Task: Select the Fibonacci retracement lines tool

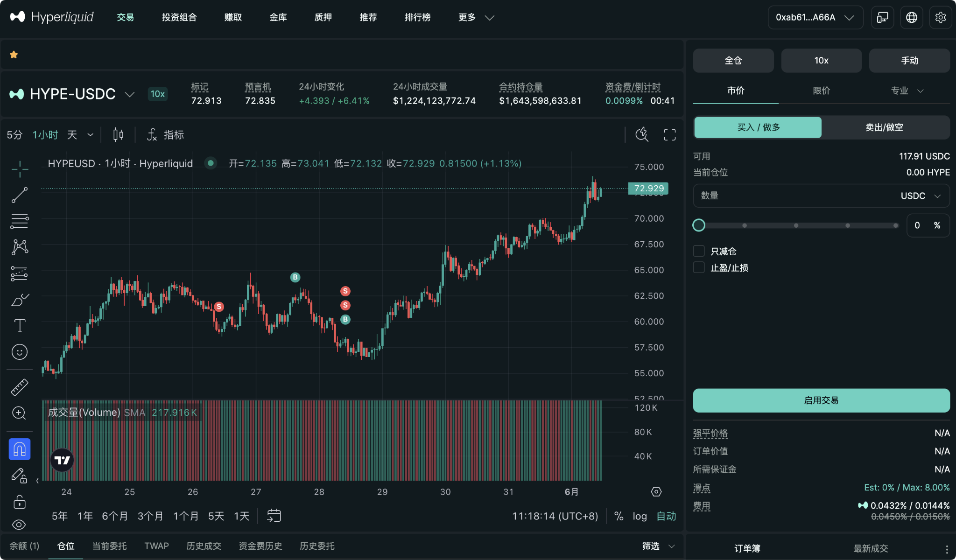Action: point(20,221)
